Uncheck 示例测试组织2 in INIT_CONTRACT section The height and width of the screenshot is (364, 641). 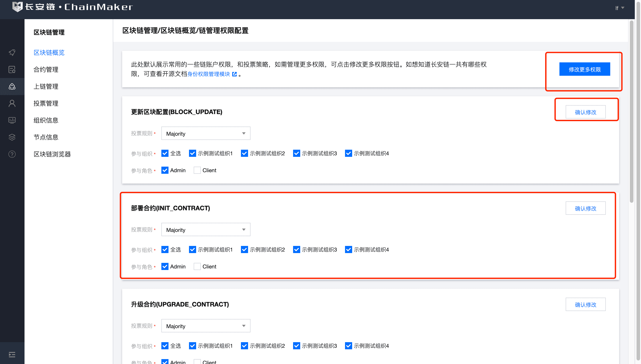pyautogui.click(x=244, y=249)
